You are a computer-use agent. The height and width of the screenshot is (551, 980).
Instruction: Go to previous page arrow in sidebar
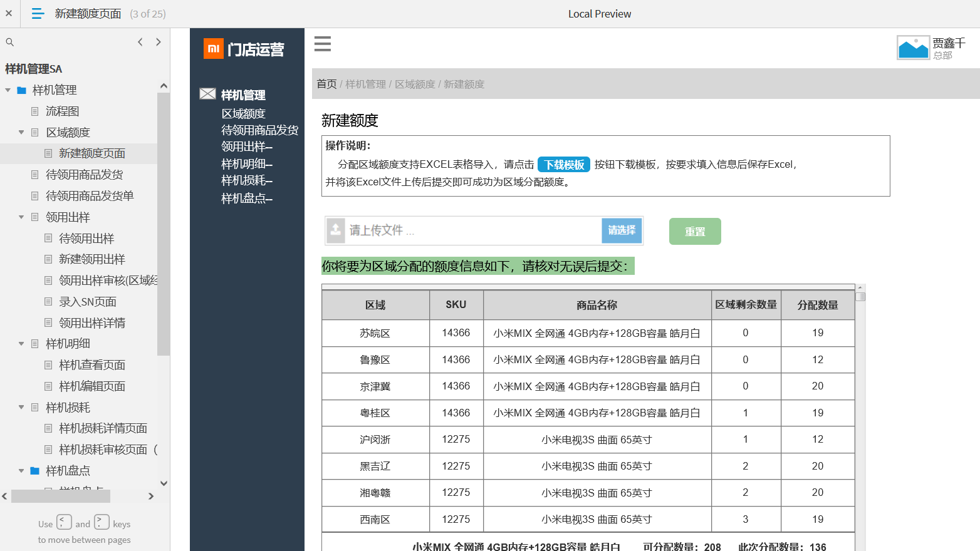coord(140,42)
